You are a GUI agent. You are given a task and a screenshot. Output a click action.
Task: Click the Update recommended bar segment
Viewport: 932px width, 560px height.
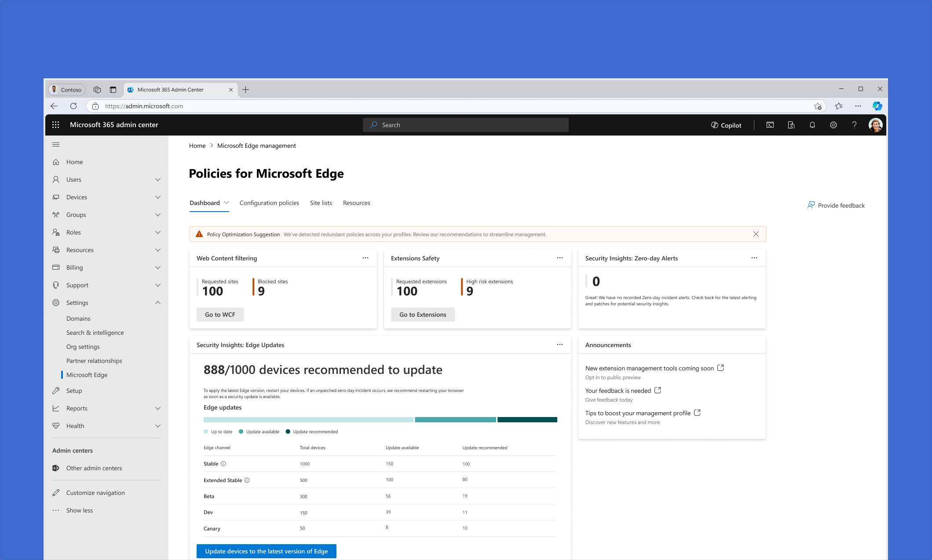pos(527,420)
